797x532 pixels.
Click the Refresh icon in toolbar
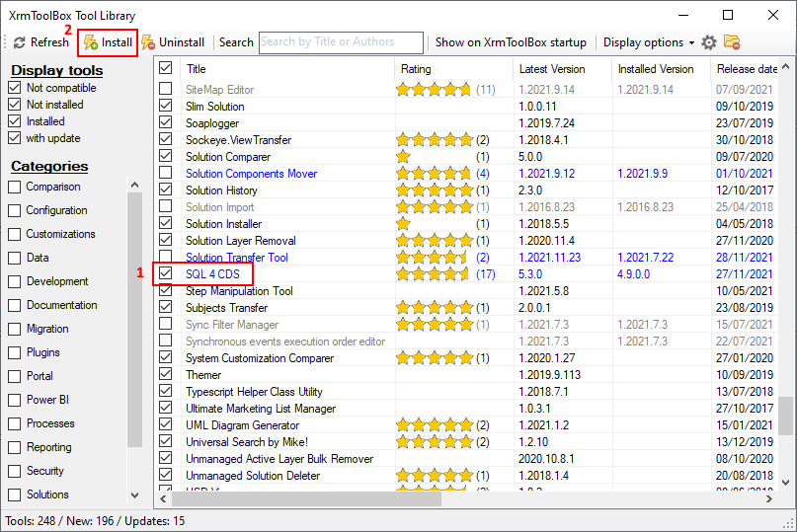pos(19,42)
